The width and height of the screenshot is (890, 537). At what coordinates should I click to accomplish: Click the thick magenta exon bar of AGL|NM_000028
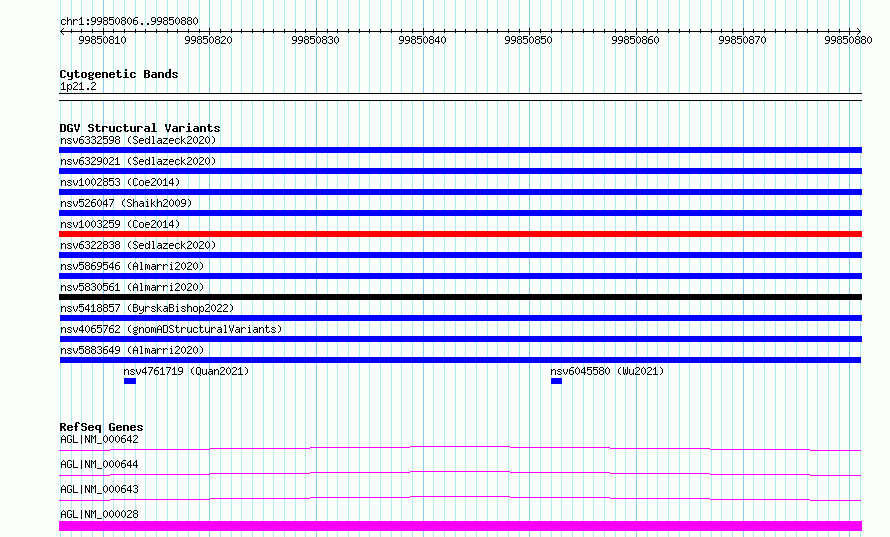click(x=460, y=526)
